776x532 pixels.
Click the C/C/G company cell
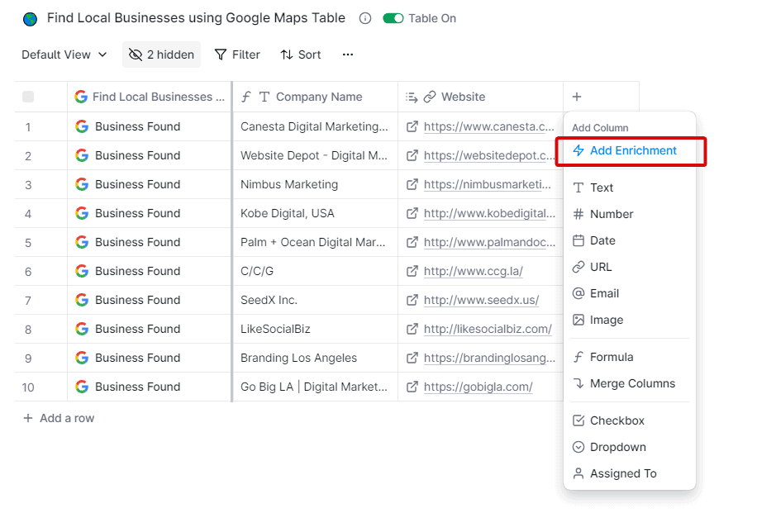[315, 271]
